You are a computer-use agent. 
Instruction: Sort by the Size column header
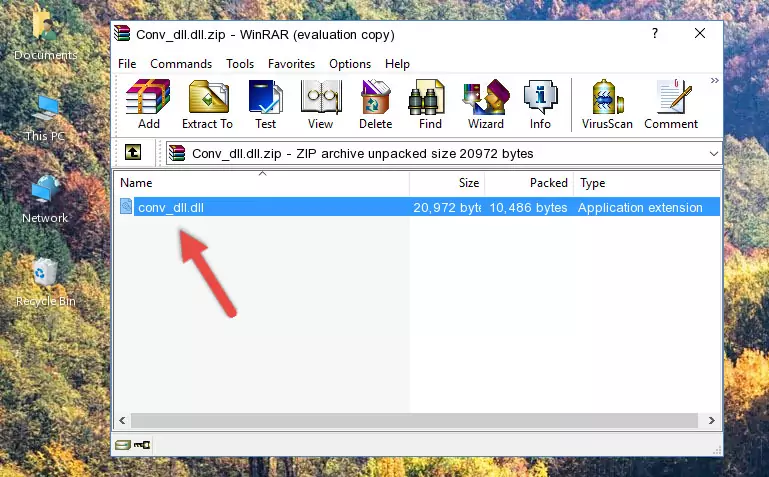[447, 183]
